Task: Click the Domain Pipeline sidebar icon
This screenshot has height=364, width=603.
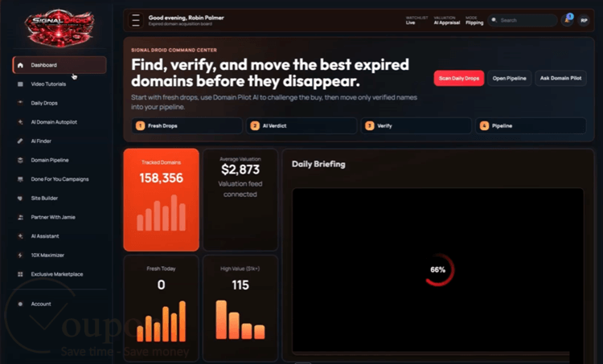Action: point(20,160)
